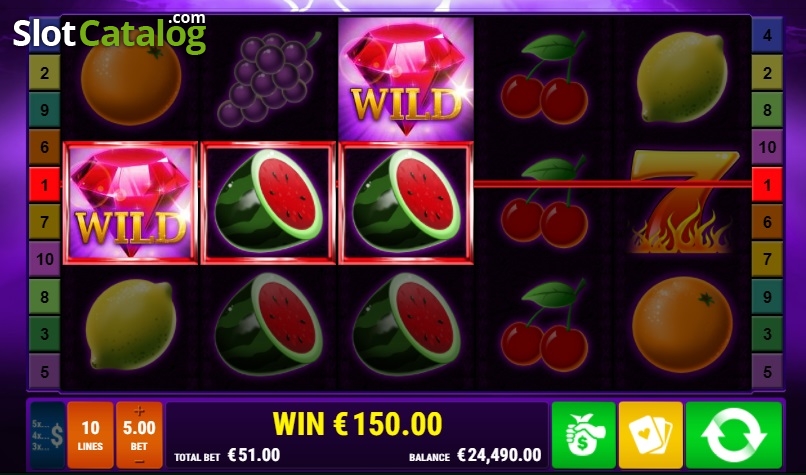Click the grapes symbol
The height and width of the screenshot is (475, 806).
point(268,79)
